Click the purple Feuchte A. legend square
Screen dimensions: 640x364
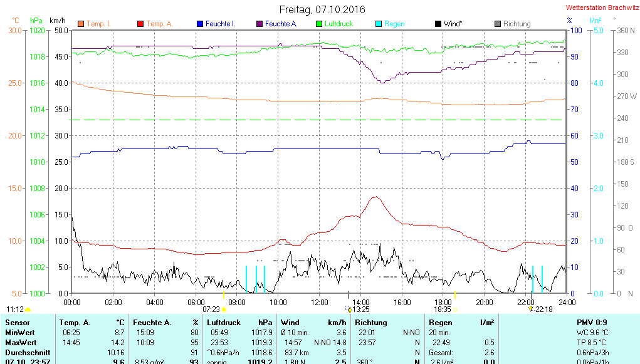pos(260,24)
